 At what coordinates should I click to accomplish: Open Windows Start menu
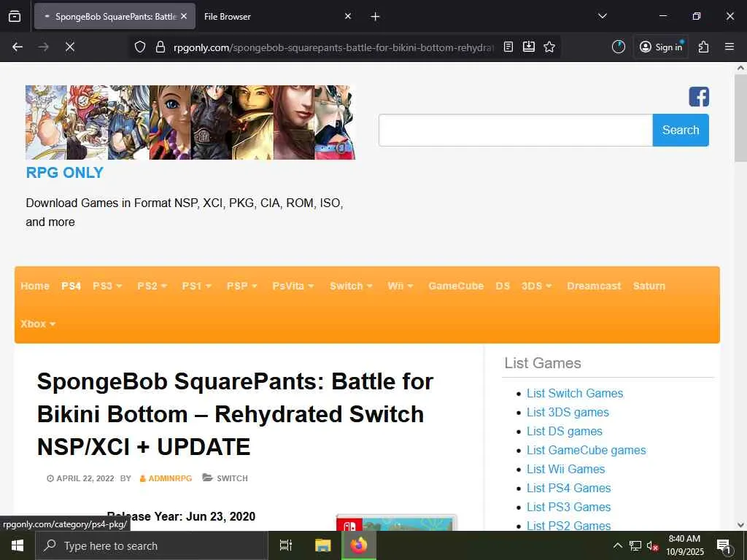click(18, 545)
